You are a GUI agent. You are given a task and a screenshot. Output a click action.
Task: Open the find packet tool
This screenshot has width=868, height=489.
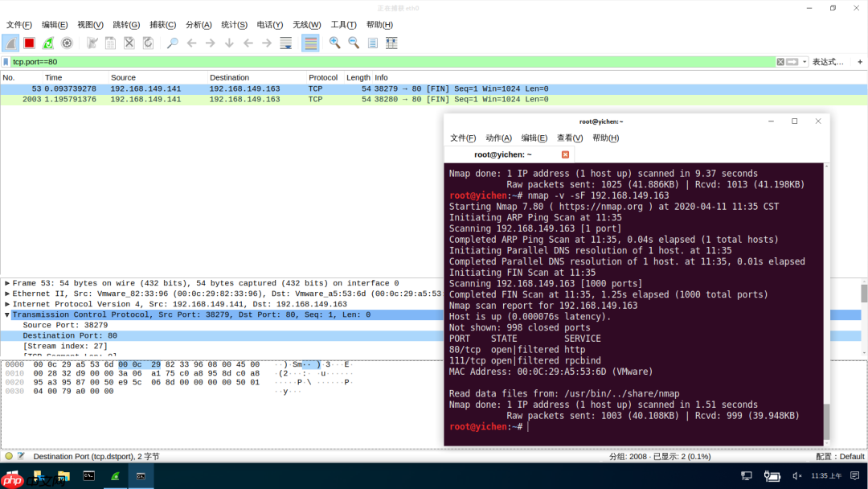tap(173, 42)
